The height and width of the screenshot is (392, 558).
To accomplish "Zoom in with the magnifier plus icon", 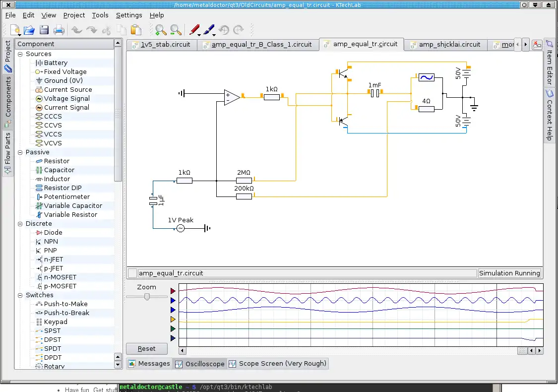I will tap(161, 30).
